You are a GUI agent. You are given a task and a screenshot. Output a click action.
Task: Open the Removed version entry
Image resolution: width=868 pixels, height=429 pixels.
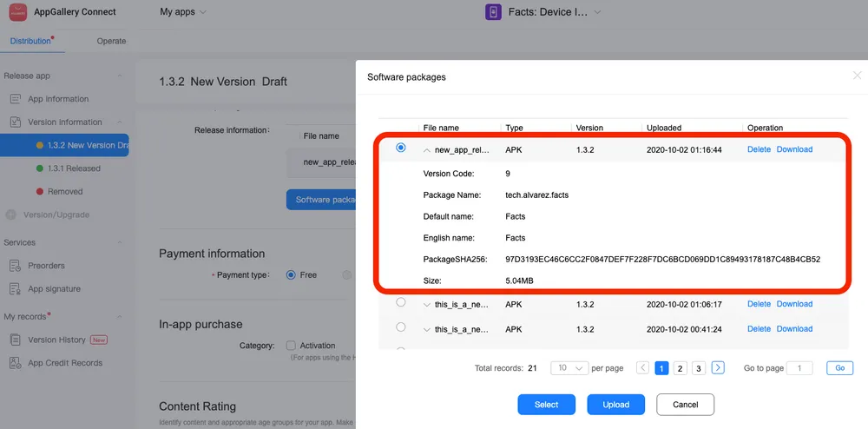coord(65,192)
